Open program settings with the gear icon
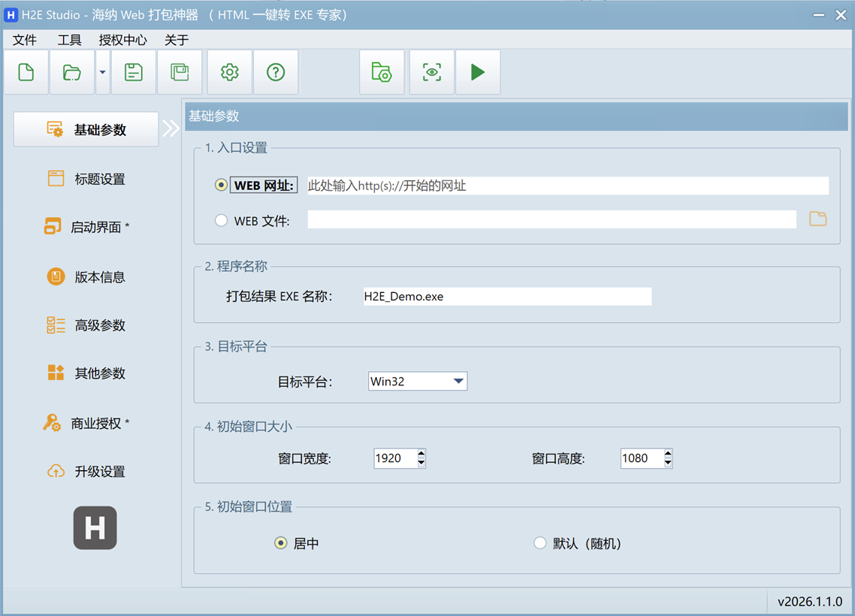The image size is (855, 616). pos(229,71)
